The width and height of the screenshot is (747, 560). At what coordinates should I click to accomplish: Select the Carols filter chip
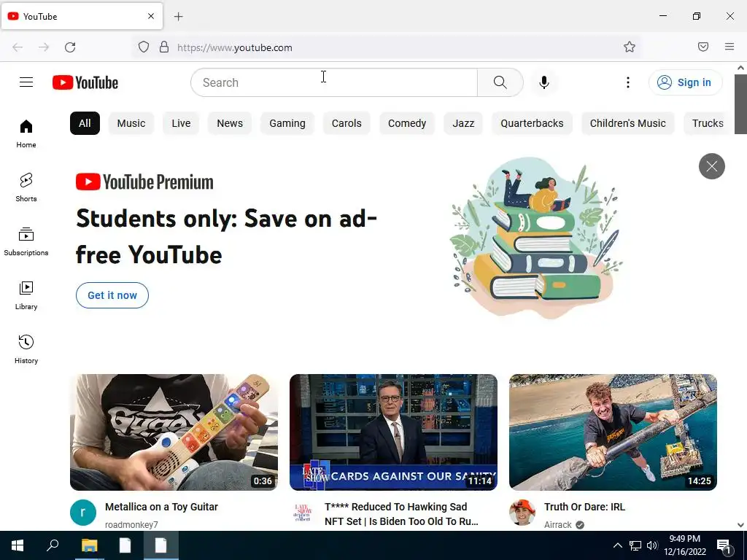347,123
